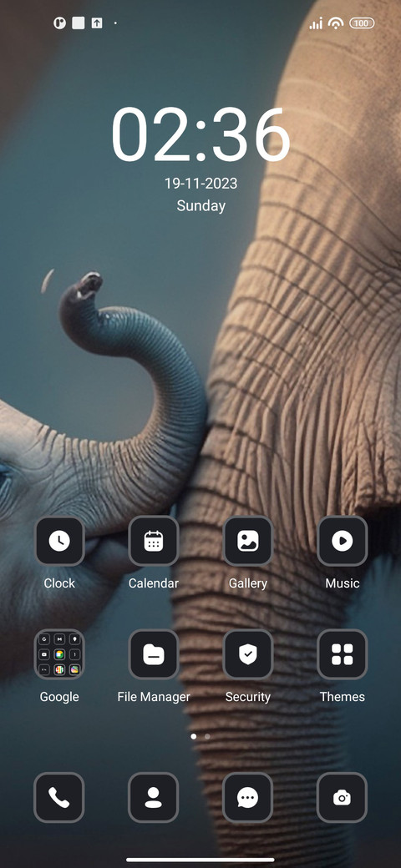Open the Calendar app

[154, 541]
